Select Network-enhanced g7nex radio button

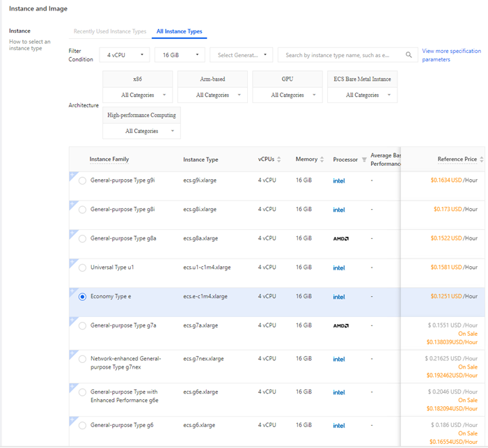point(82,359)
